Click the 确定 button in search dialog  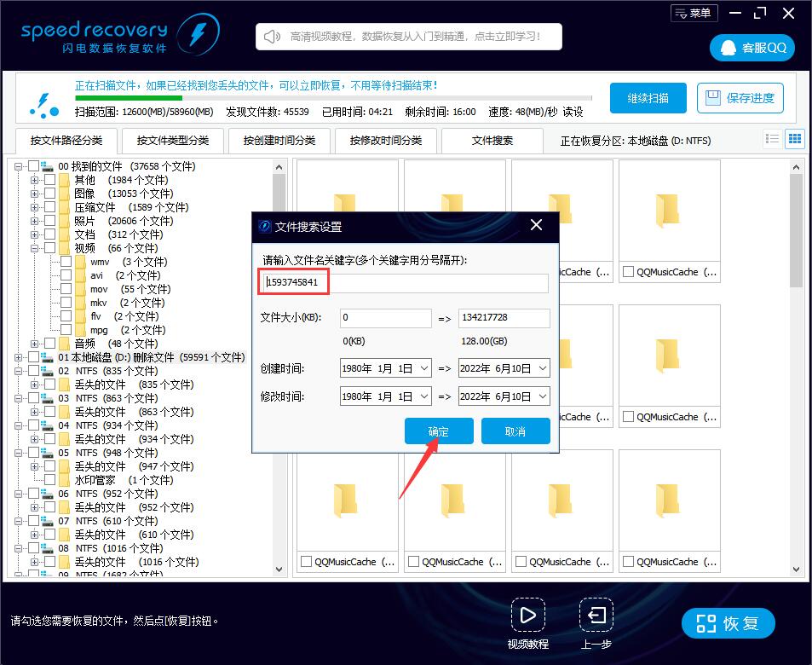click(x=438, y=431)
